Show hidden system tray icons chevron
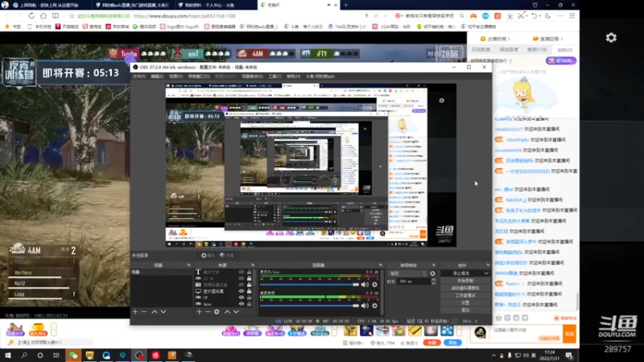 click(x=493, y=356)
